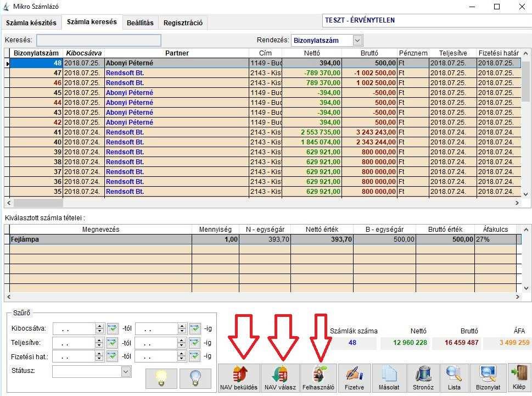532x396 pixels.
Task: Select invoice 40 with brutto 2 343 244,00
Action: 265,142
